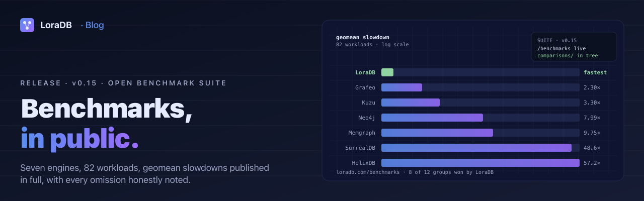Image resolution: width=644 pixels, height=201 pixels.
Task: Click the 9.75× value
Action: (592, 133)
